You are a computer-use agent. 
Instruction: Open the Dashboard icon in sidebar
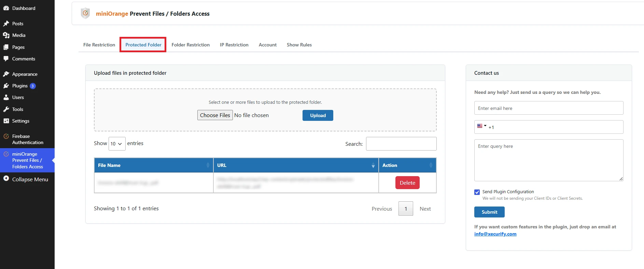tap(6, 8)
